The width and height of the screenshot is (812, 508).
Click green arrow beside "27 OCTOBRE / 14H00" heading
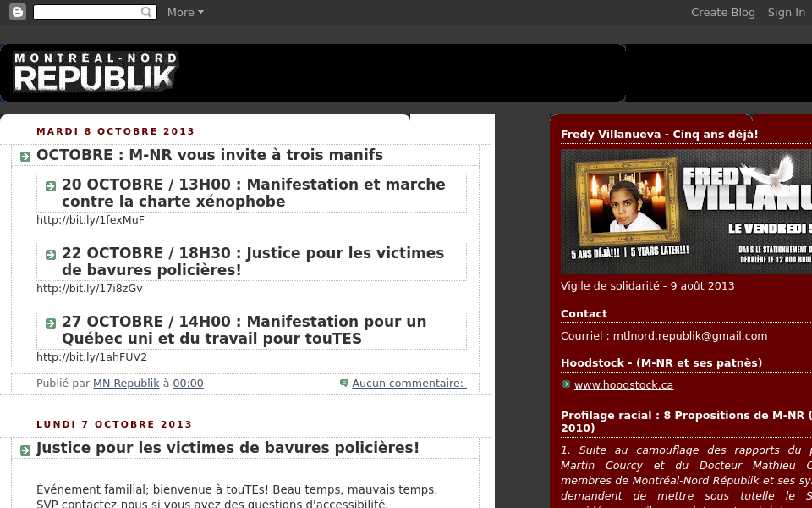[51, 323]
